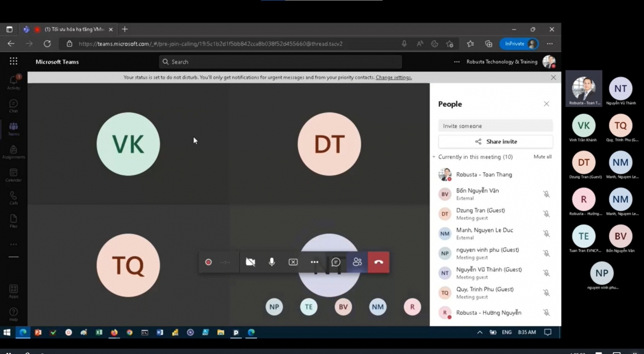The height and width of the screenshot is (354, 644).
Task: Click the NP avatar in bottom strip
Action: 274,307
